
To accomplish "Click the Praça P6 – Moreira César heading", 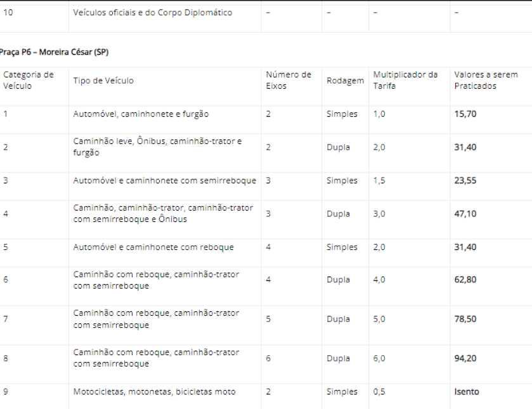I will click(x=54, y=52).
